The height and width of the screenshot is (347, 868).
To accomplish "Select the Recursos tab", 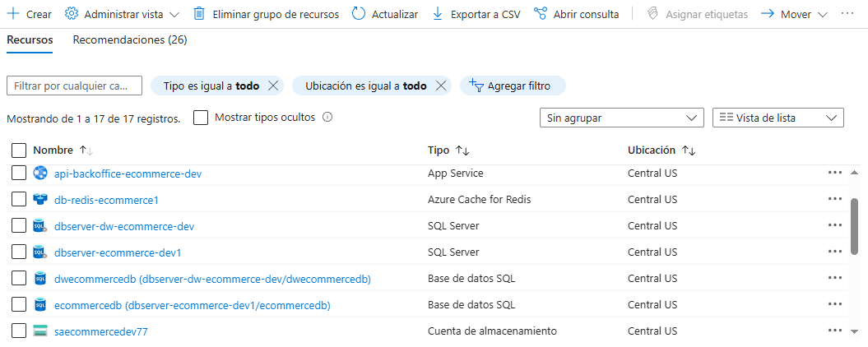I will (30, 39).
